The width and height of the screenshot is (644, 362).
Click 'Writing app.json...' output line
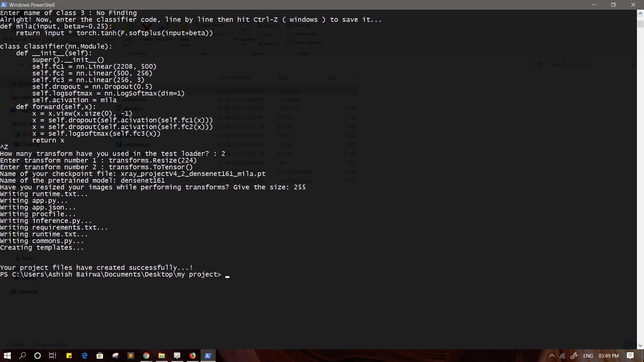[x=38, y=207]
